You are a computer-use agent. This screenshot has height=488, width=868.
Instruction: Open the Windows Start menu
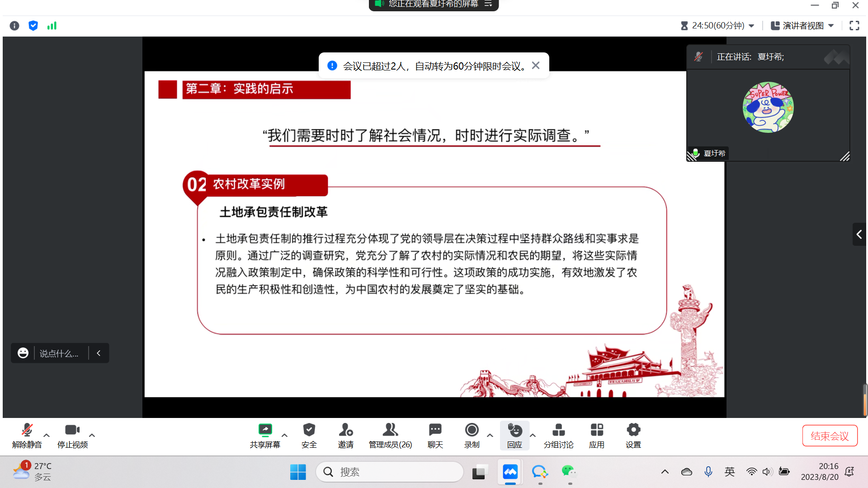tap(298, 472)
